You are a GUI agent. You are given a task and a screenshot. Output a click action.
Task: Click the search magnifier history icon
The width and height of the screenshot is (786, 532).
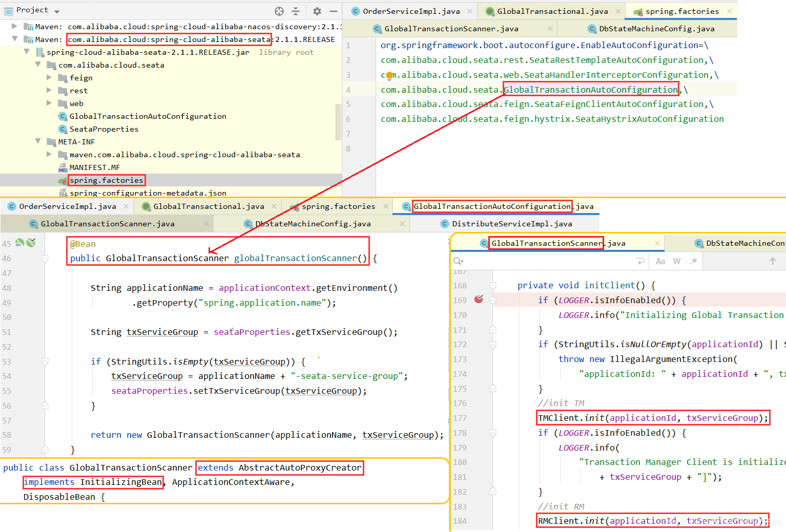458,261
